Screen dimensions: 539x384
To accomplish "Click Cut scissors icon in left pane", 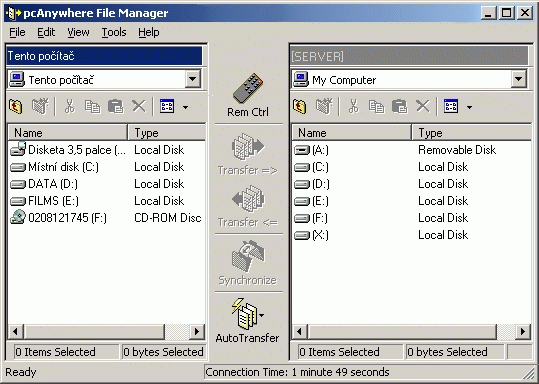I will pyautogui.click(x=70, y=106).
